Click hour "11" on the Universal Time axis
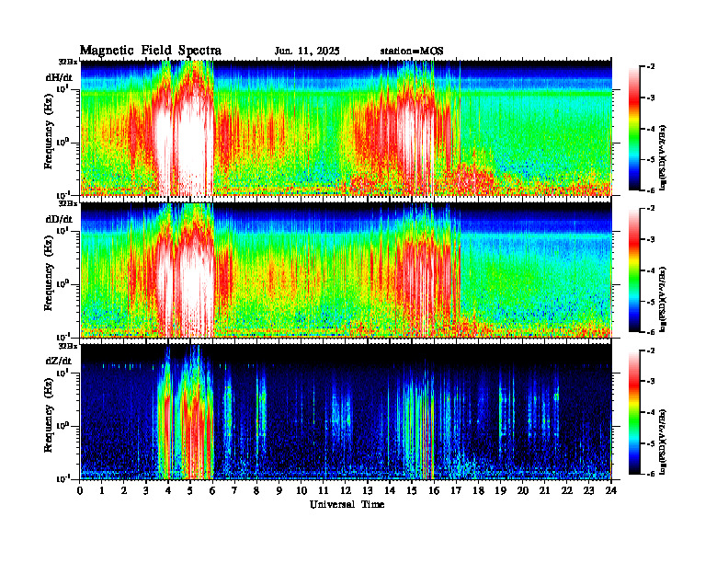 point(324,490)
